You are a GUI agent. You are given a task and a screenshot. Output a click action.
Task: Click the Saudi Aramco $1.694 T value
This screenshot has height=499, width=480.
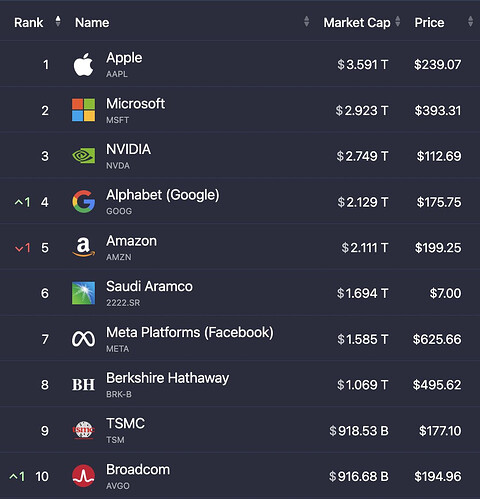pos(362,293)
